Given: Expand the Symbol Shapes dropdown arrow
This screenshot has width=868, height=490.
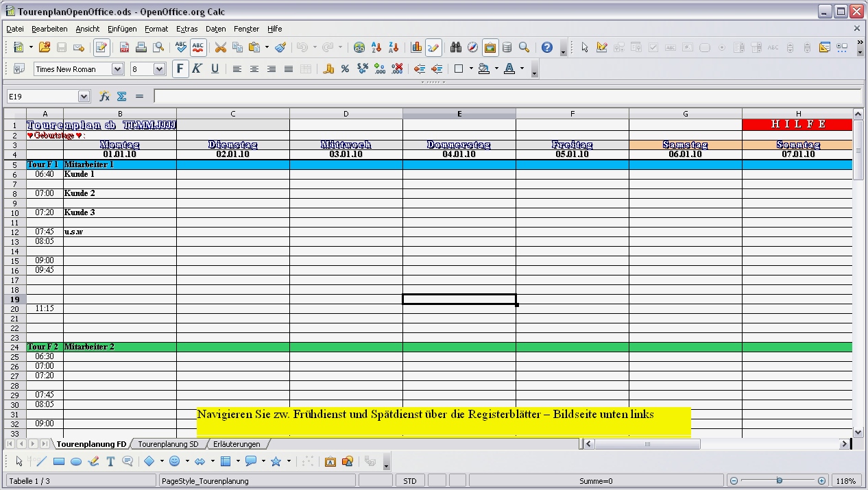Looking at the screenshot, I should tap(187, 461).
